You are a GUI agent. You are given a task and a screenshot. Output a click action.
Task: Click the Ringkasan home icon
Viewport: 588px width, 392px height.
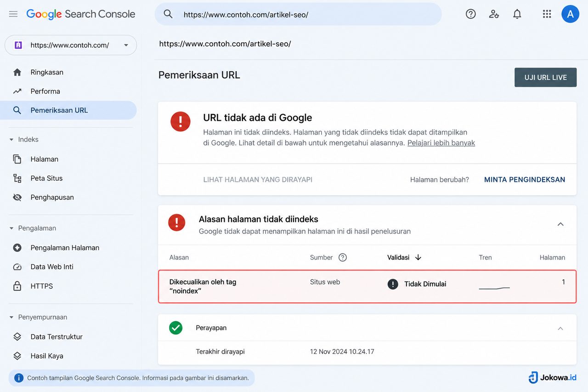17,72
